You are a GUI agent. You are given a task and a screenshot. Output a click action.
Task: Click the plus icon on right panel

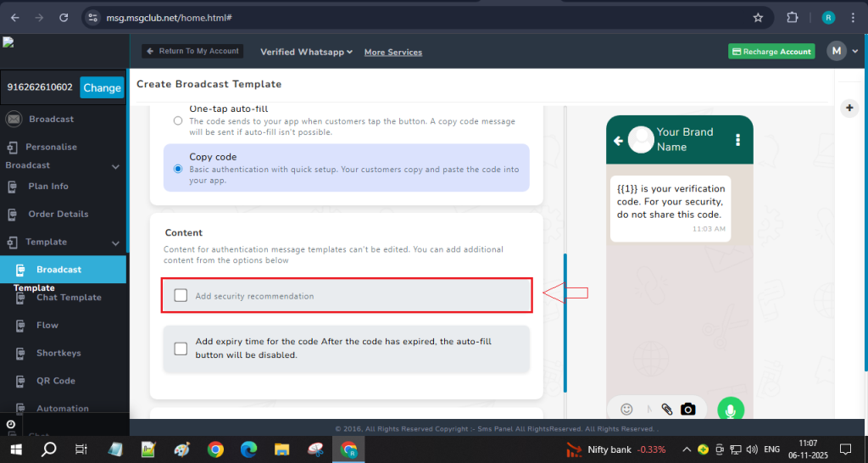click(849, 108)
